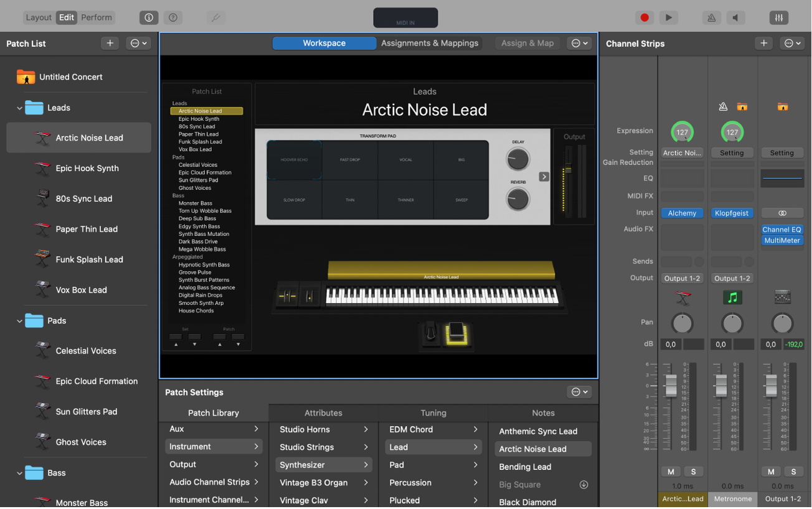Switch to Perform mode
The image size is (812, 509).
coord(97,17)
